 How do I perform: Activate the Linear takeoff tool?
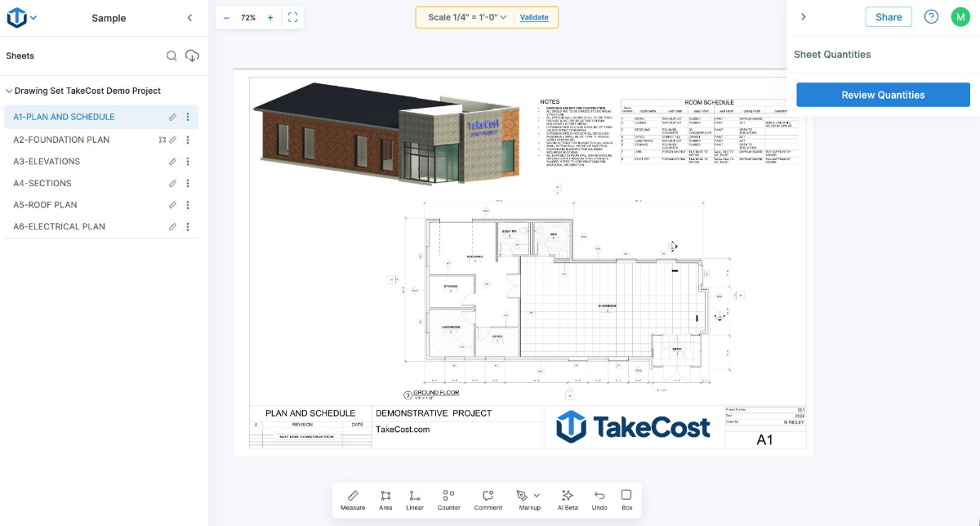[415, 499]
